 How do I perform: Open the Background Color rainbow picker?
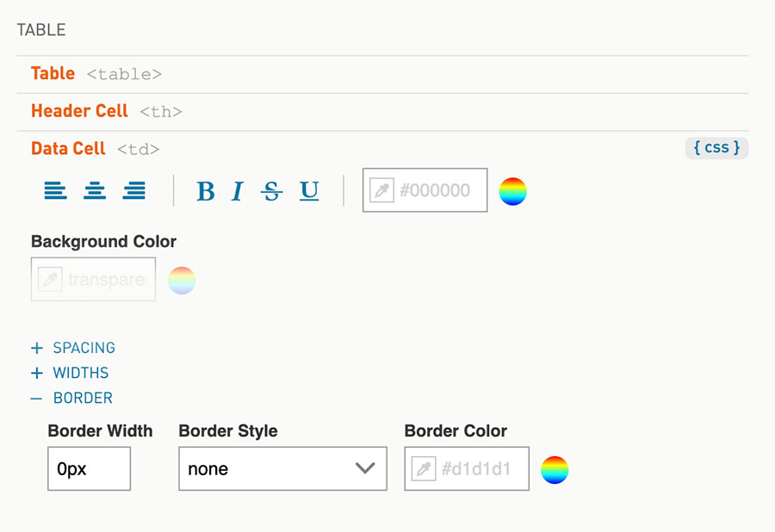click(x=182, y=280)
